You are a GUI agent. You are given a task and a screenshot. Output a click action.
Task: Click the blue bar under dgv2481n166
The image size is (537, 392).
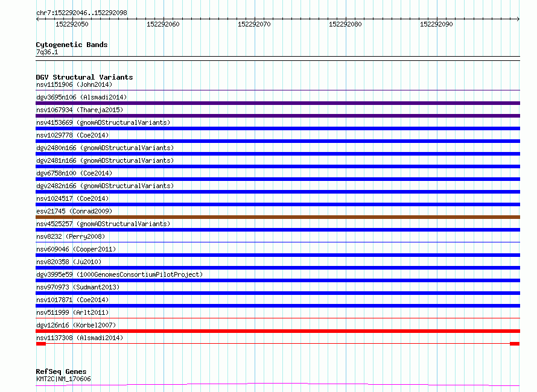point(278,166)
